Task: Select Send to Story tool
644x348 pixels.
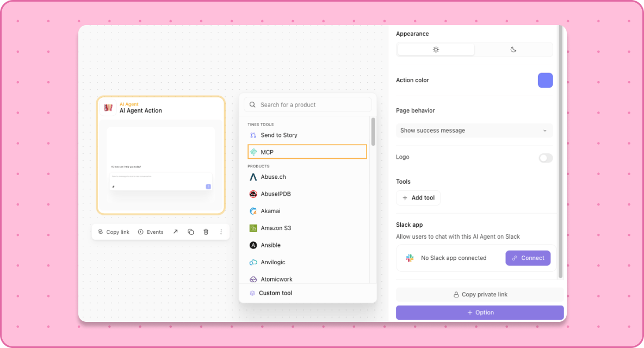Action: pos(307,135)
